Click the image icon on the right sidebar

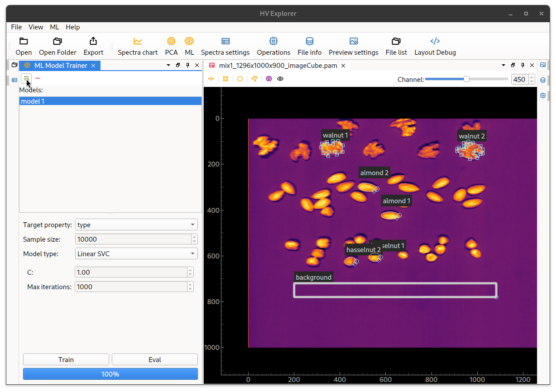(543, 65)
